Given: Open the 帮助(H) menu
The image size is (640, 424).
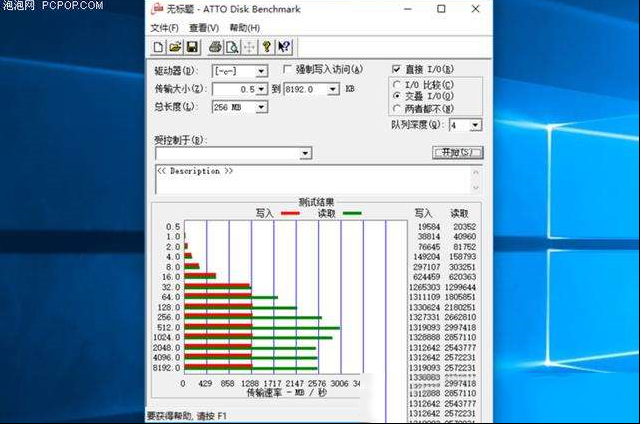Looking at the screenshot, I should coord(244,28).
